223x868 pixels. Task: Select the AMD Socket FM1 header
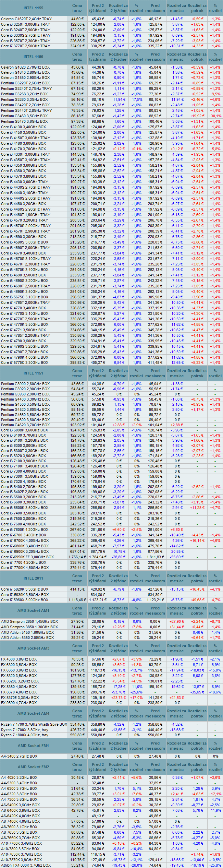(34, 746)
